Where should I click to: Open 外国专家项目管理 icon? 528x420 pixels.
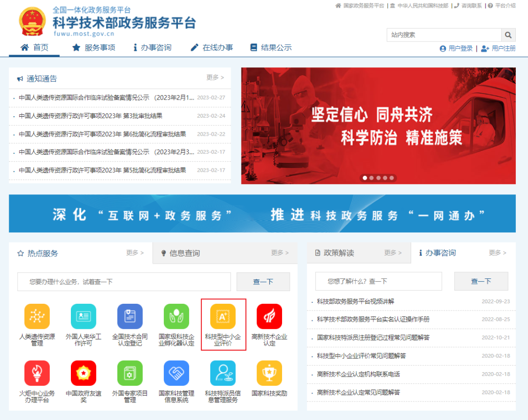130,373
